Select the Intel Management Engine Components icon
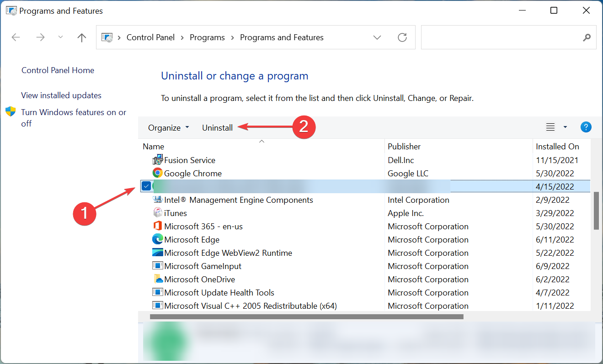The height and width of the screenshot is (364, 603). pyautogui.click(x=157, y=199)
